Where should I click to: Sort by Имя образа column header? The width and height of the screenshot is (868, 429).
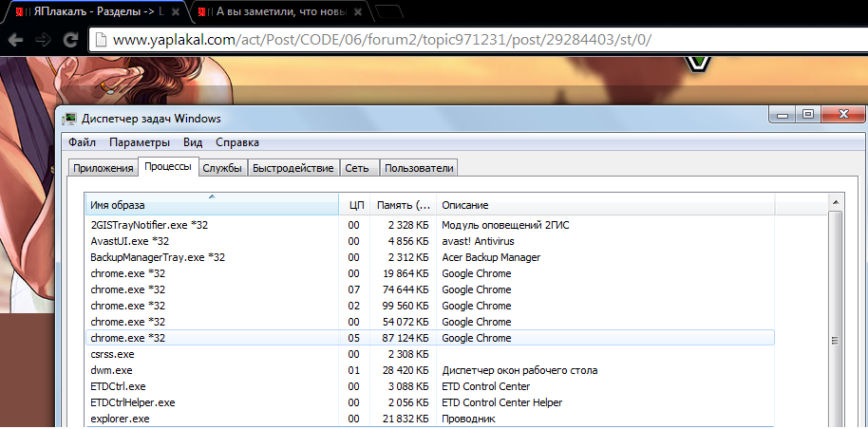pyautogui.click(x=212, y=205)
